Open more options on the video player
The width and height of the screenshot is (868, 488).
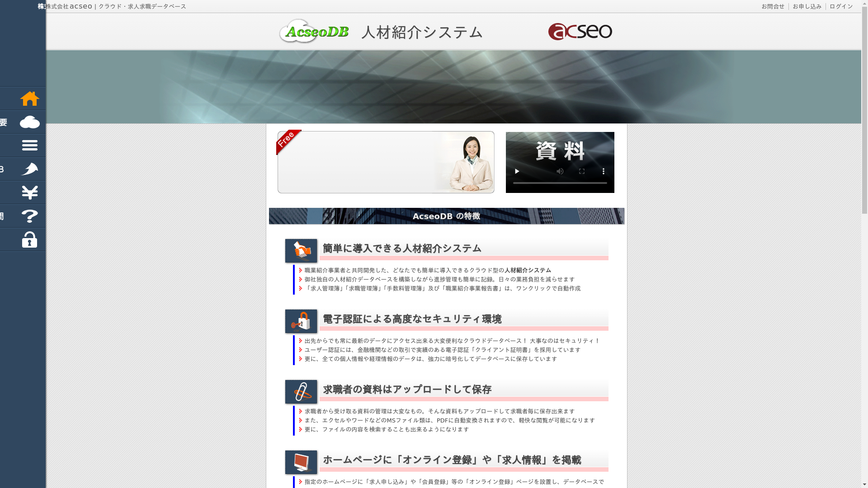point(604,171)
